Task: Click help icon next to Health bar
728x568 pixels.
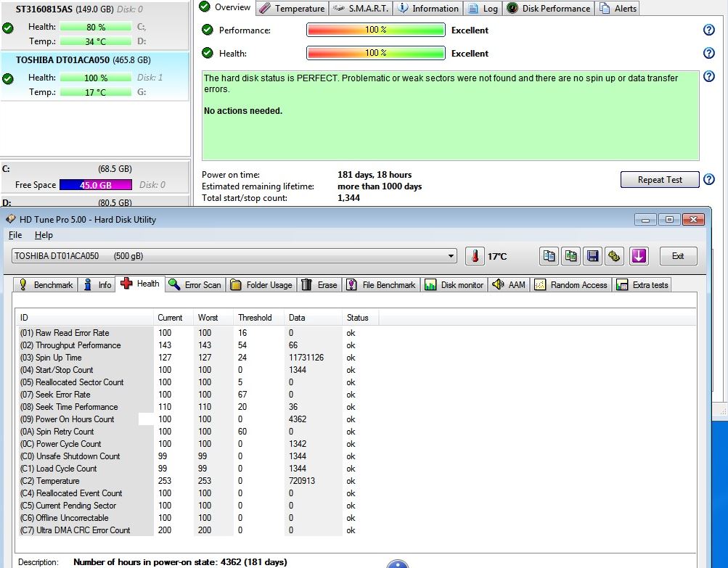Action: (708, 53)
